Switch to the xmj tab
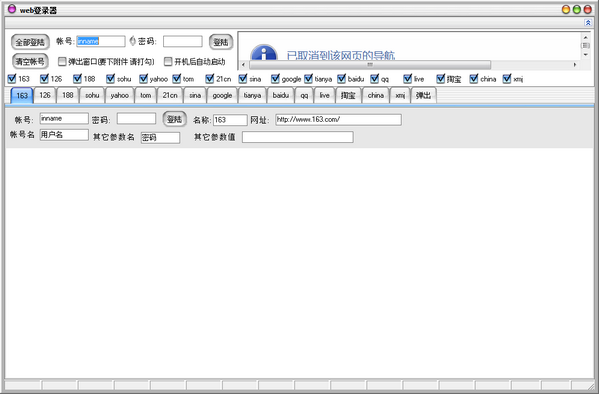 [x=400, y=95]
